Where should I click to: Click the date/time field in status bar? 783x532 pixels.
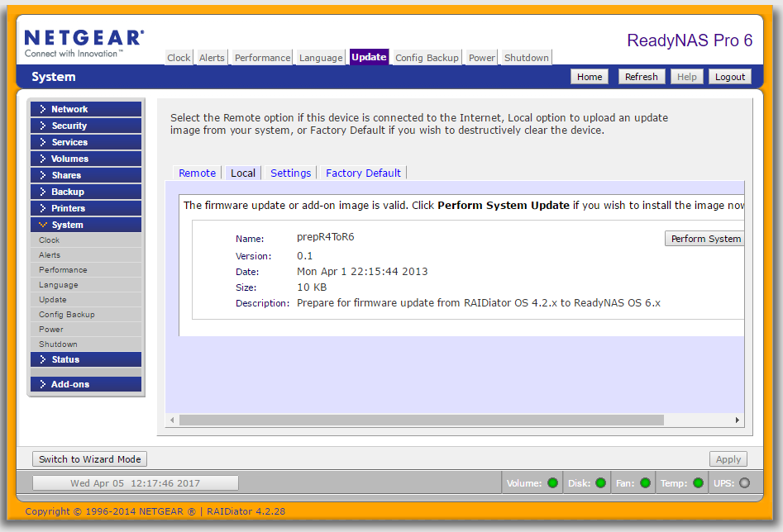click(136, 483)
